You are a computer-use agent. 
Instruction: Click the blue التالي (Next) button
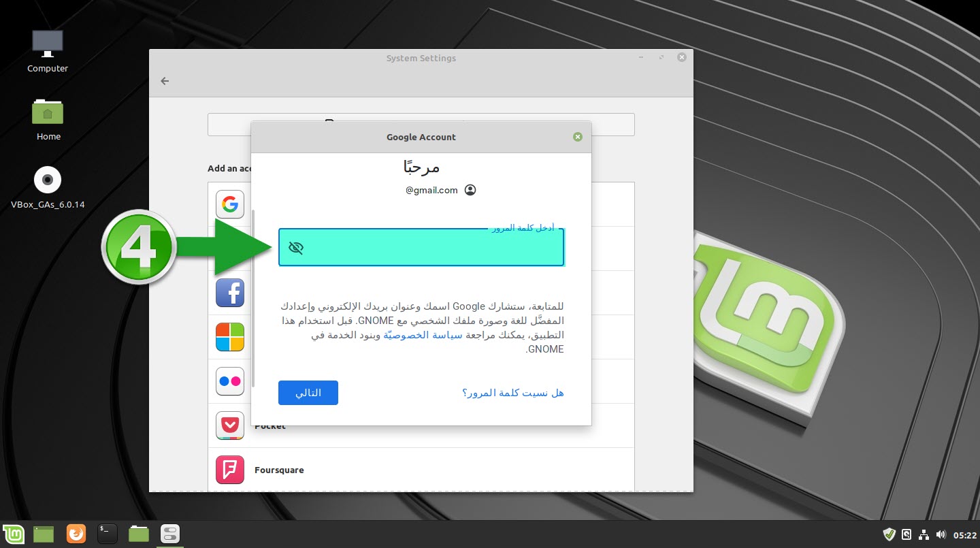click(x=308, y=393)
